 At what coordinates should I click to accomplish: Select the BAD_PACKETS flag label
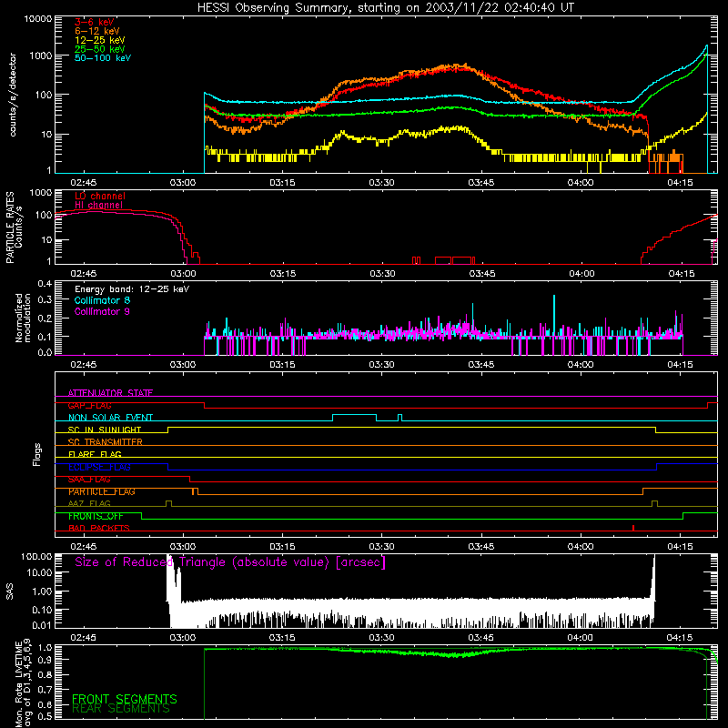99,529
